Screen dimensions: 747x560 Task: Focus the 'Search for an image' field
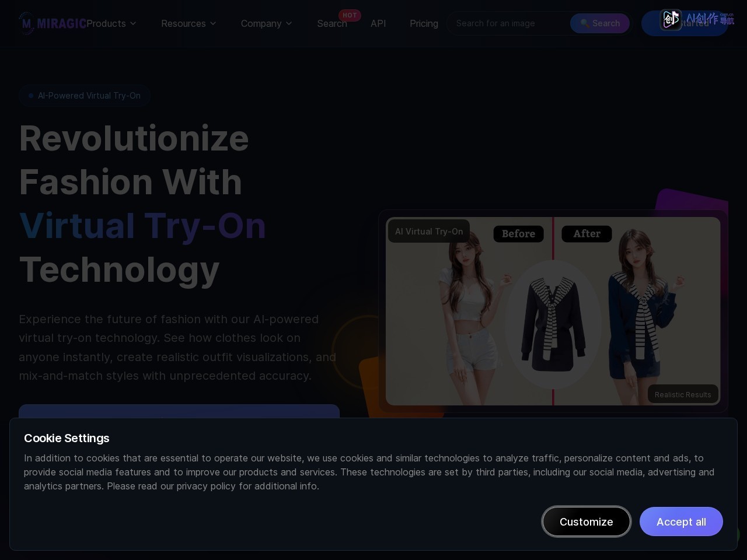click(x=509, y=23)
